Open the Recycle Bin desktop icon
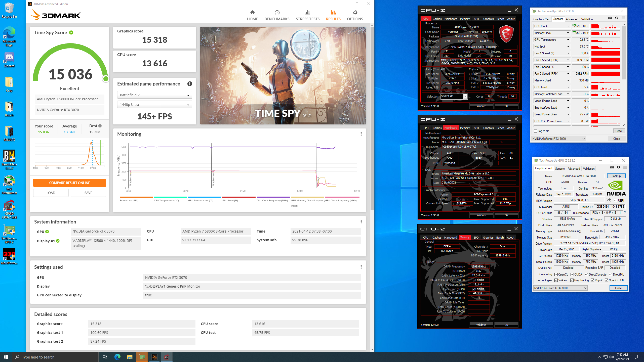The width and height of the screenshot is (644, 362). [x=9, y=10]
